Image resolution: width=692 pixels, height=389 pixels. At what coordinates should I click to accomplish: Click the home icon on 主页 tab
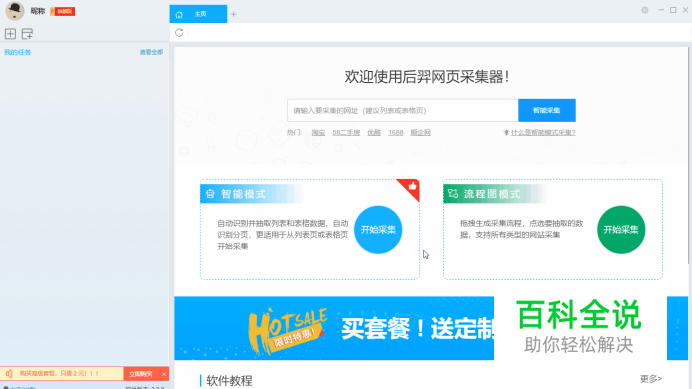tap(179, 15)
